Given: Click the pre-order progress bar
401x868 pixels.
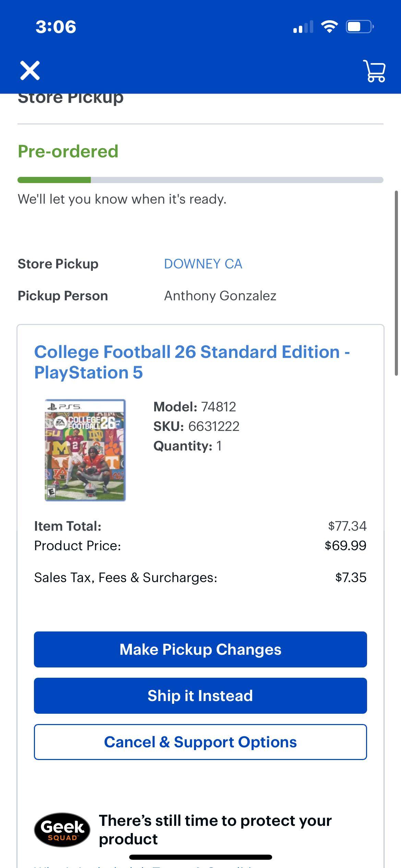Looking at the screenshot, I should 200,180.
